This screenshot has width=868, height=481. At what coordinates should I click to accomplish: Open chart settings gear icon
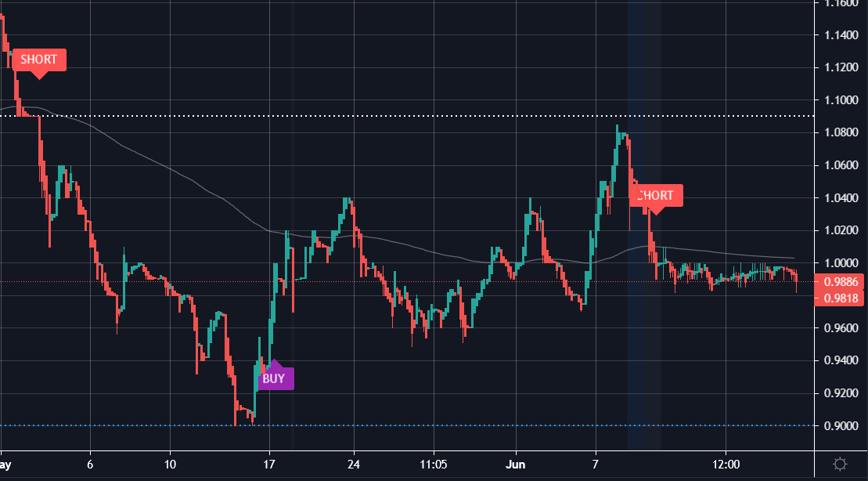click(840, 464)
